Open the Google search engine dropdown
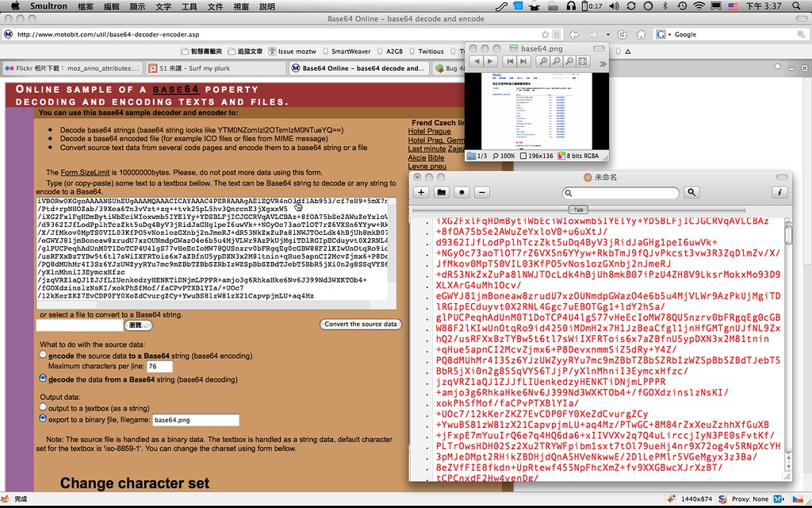Viewport: 812px width, 508px height. click(x=661, y=34)
